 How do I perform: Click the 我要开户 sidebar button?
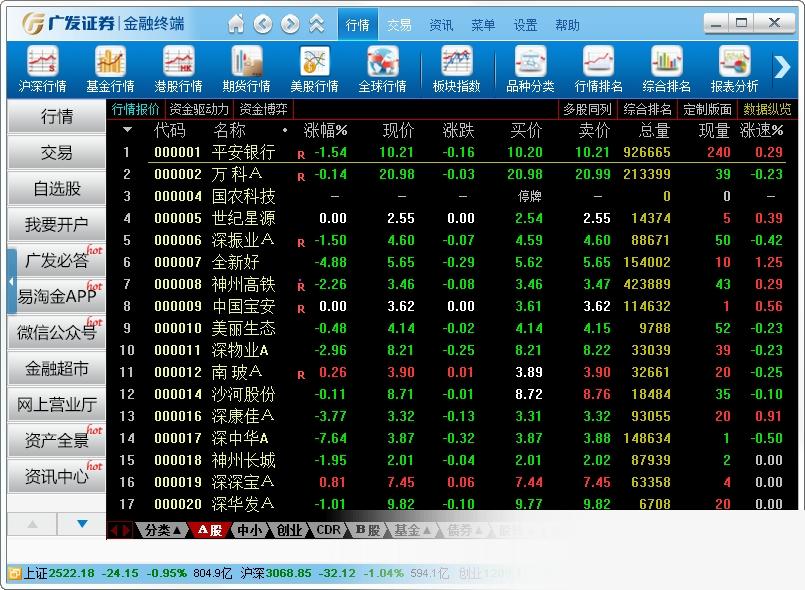point(57,224)
